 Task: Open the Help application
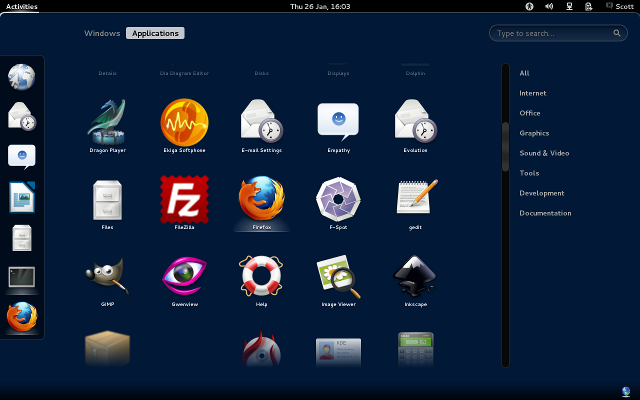click(x=261, y=280)
